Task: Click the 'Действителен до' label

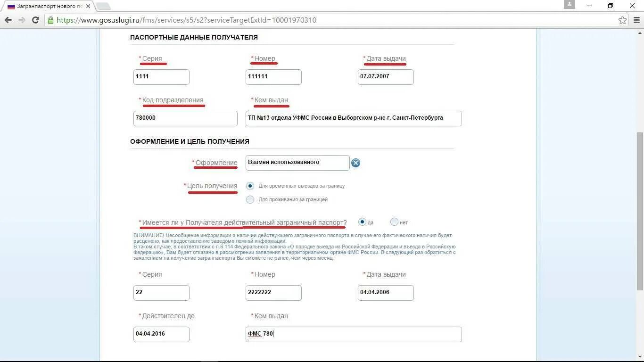Action: click(x=168, y=316)
